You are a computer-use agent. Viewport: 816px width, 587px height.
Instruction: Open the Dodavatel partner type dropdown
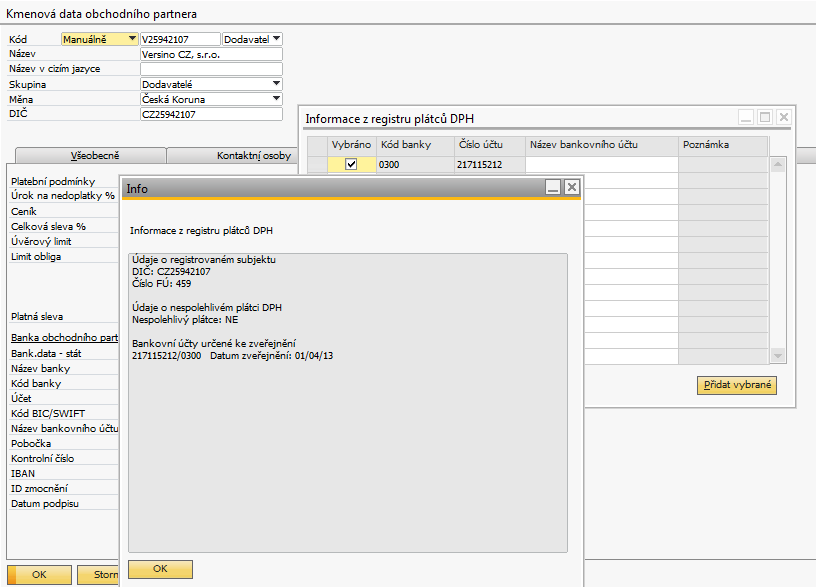(276, 39)
